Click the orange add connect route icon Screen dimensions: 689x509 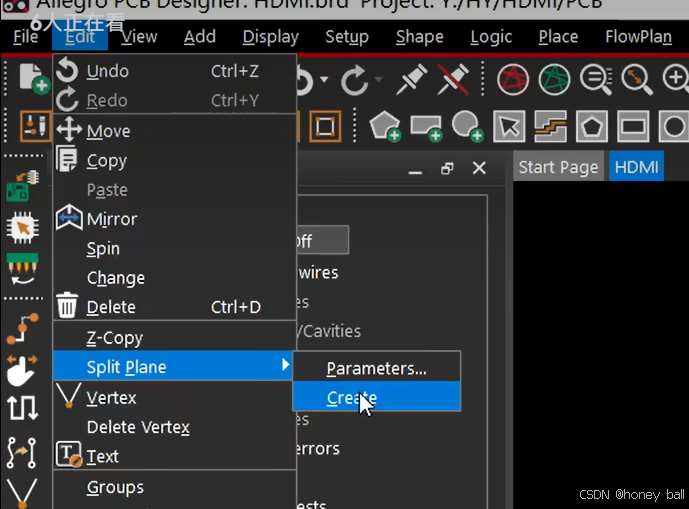(22, 329)
